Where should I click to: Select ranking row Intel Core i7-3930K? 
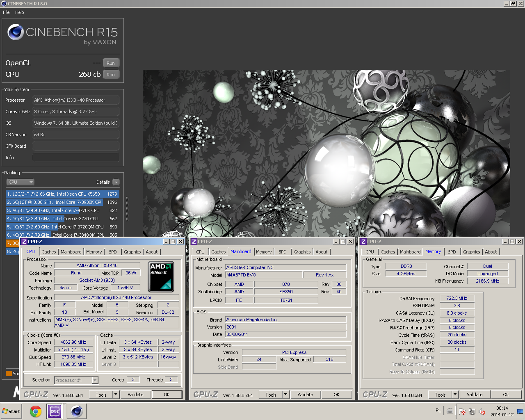coord(62,202)
